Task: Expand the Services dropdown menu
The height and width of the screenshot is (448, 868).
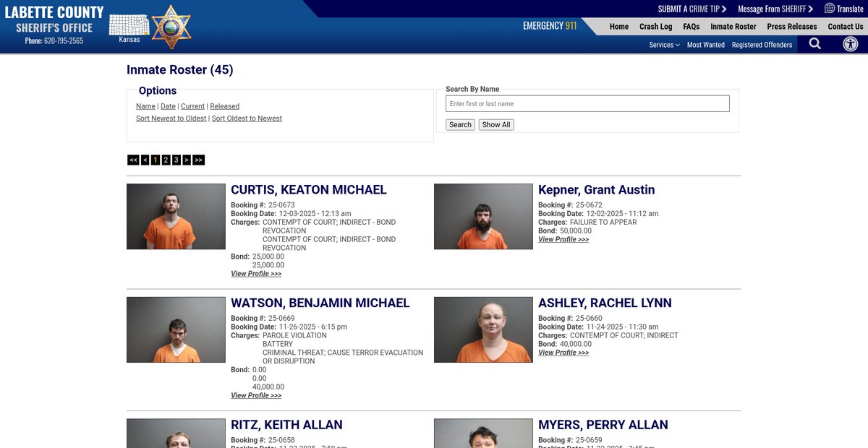Action: click(664, 45)
